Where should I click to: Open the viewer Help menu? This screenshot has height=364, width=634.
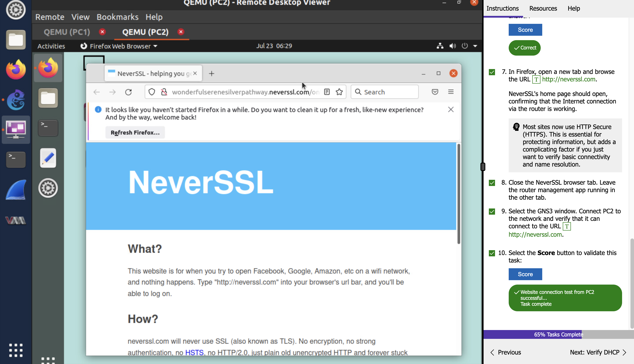(154, 17)
